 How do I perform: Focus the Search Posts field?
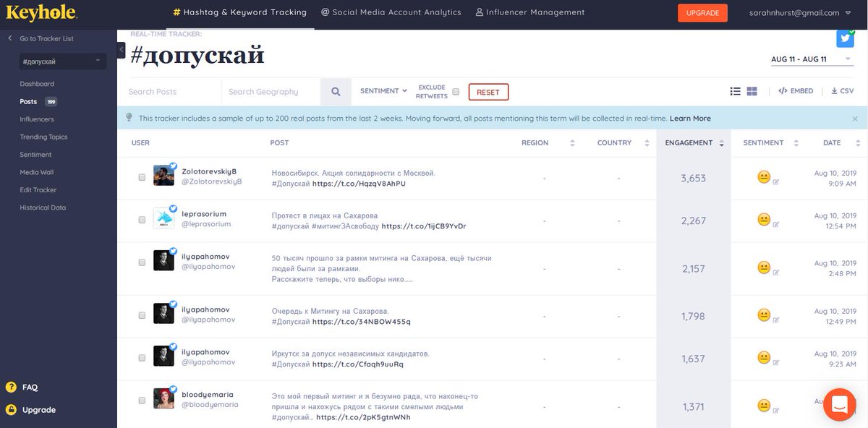[x=169, y=92]
